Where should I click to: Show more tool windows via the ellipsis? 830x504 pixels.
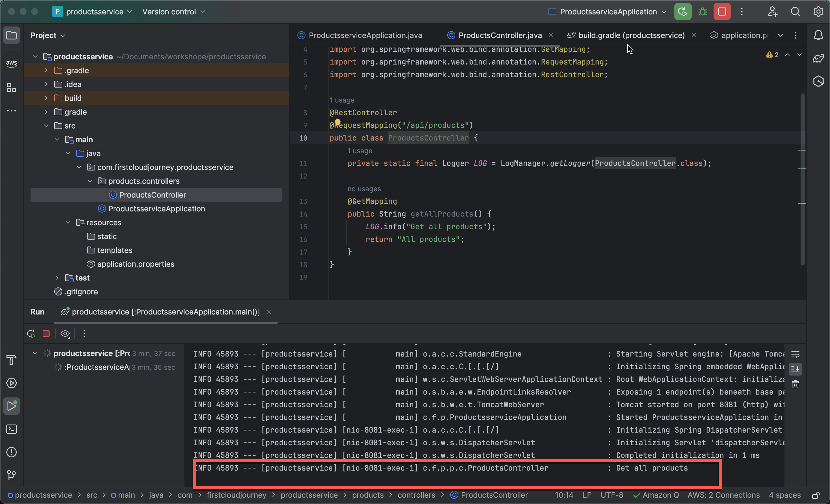12,110
